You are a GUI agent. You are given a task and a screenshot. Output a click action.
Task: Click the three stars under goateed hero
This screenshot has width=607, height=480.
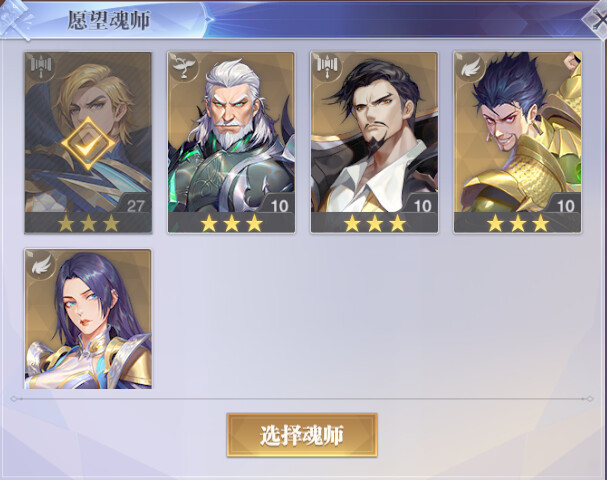pos(374,223)
